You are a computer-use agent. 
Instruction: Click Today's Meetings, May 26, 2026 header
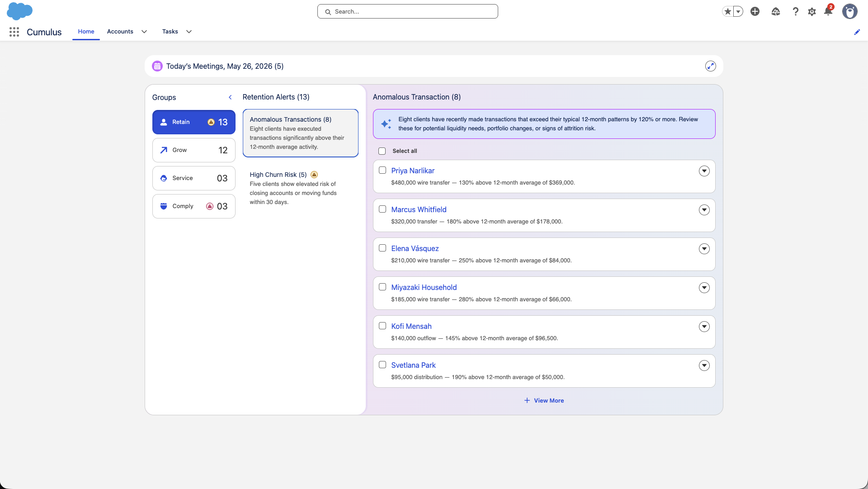[225, 66]
